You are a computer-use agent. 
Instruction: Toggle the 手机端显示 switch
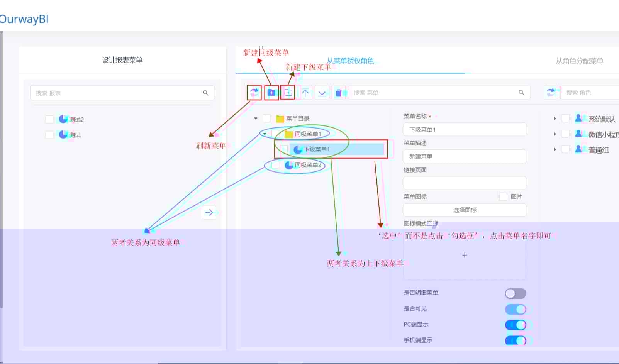pyautogui.click(x=516, y=340)
